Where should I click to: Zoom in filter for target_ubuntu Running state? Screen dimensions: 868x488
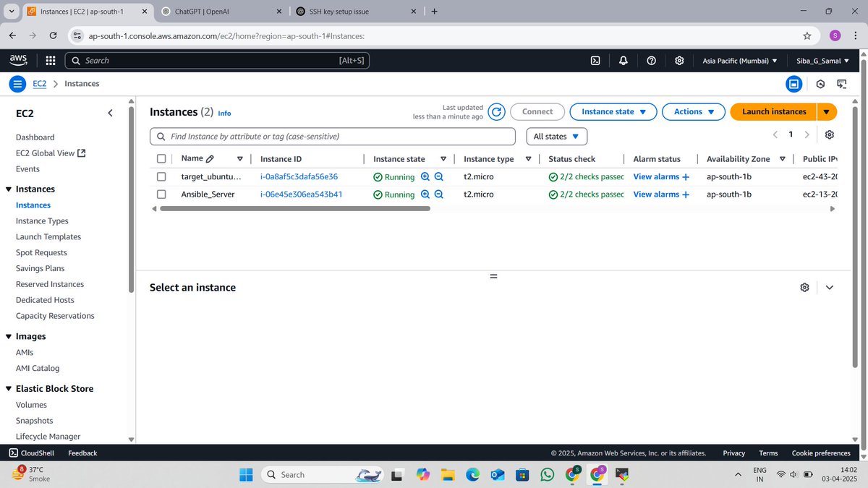point(425,176)
